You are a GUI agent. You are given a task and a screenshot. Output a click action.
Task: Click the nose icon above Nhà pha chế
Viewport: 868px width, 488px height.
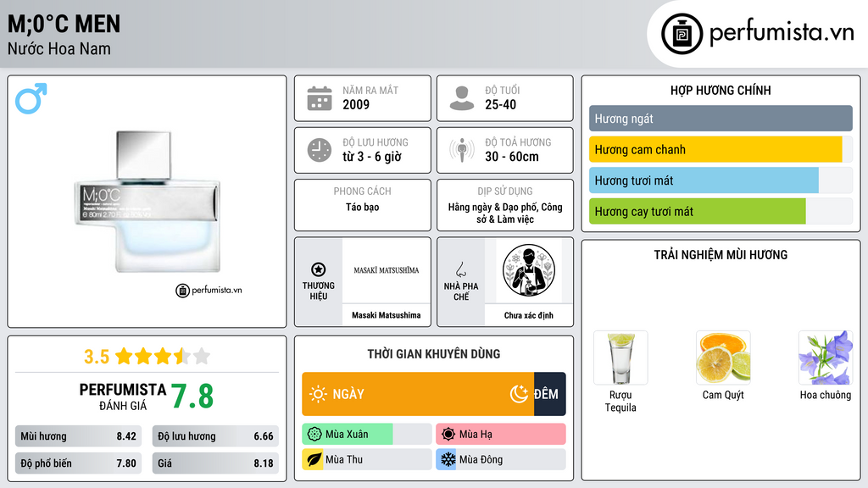tap(460, 269)
